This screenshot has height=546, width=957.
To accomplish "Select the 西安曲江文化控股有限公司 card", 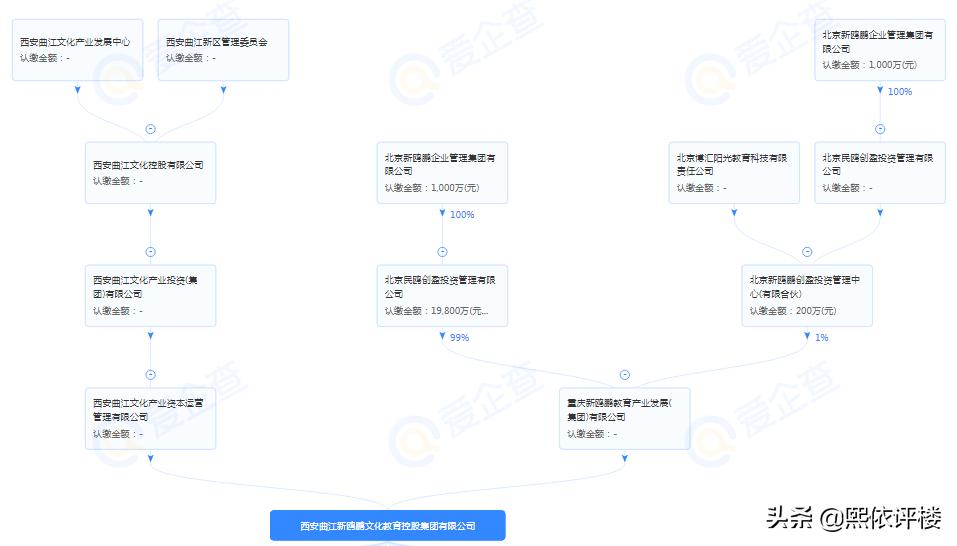I will pos(150,173).
